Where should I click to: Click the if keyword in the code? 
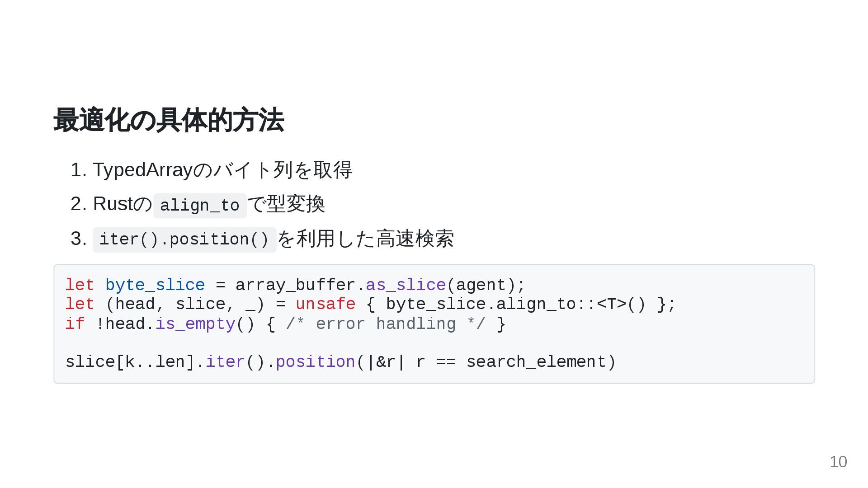75,324
